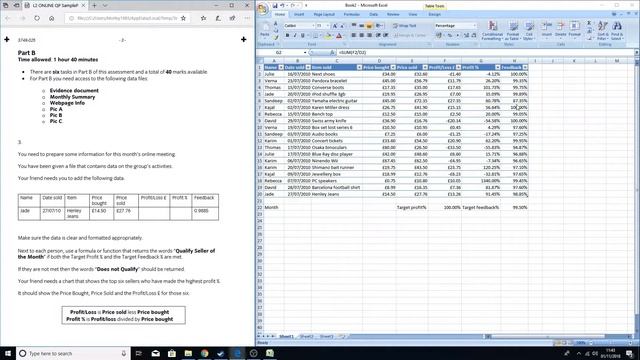This screenshot has width=640, height=360.
Task: Click the Insert cells button
Action: (547, 29)
